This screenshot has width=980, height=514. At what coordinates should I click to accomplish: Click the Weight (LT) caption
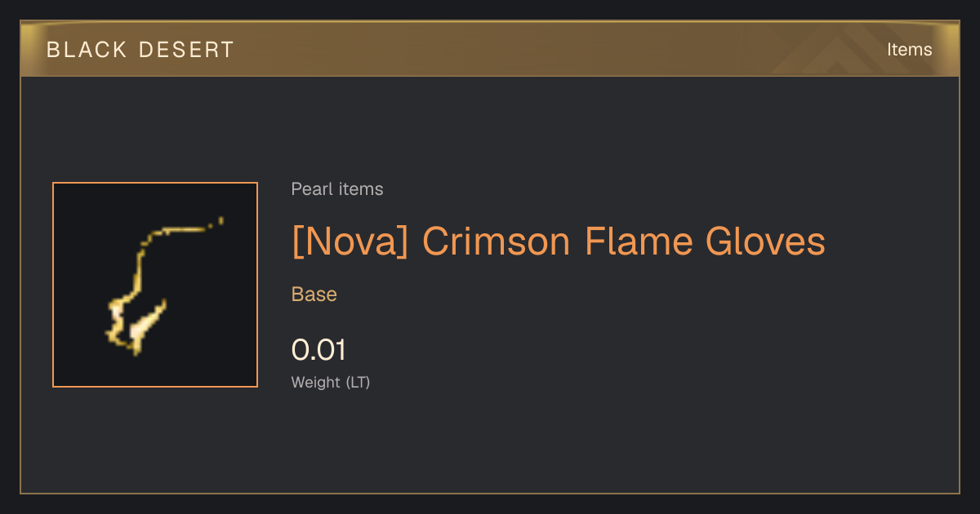click(x=331, y=382)
